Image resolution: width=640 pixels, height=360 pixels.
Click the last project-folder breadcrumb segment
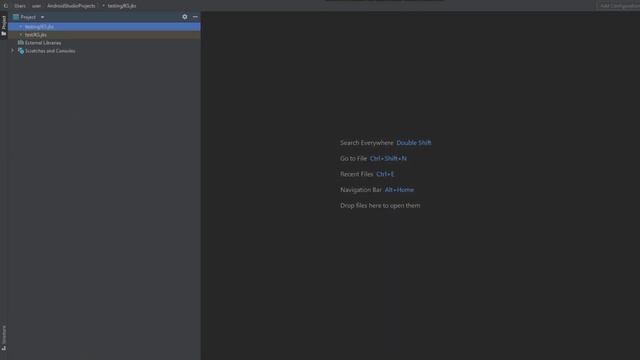pyautogui.click(x=122, y=6)
